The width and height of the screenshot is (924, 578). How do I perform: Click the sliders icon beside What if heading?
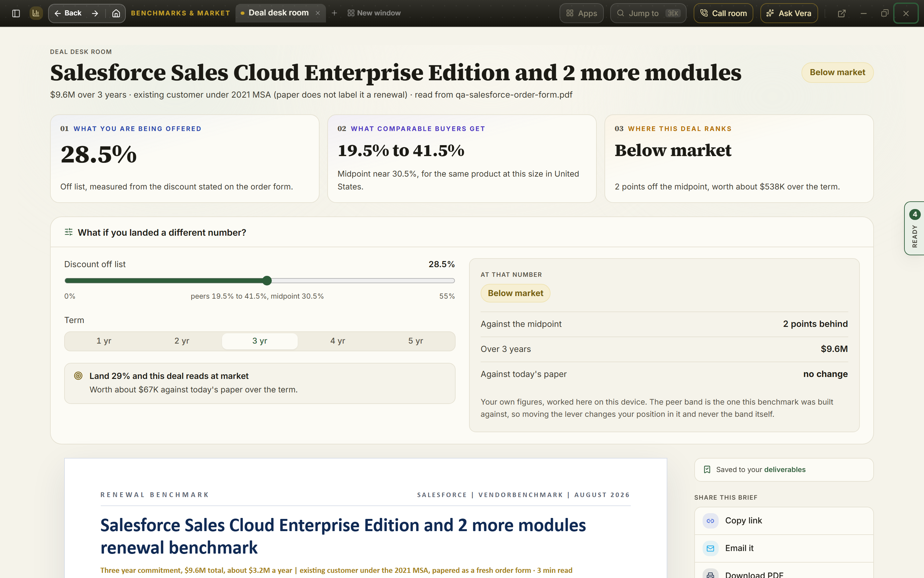tap(69, 232)
